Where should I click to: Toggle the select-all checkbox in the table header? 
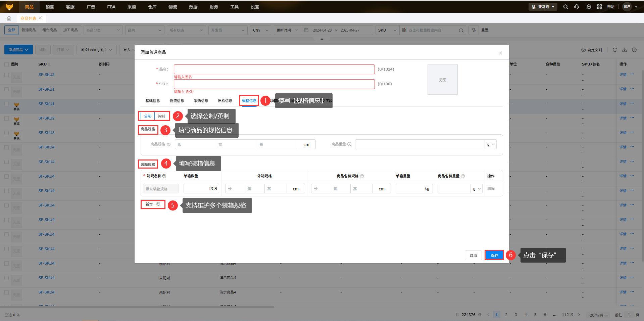(7, 64)
